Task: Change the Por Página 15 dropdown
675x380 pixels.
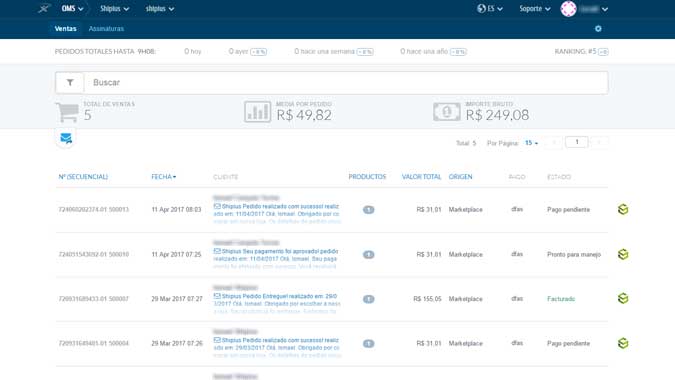Action: coord(531,143)
